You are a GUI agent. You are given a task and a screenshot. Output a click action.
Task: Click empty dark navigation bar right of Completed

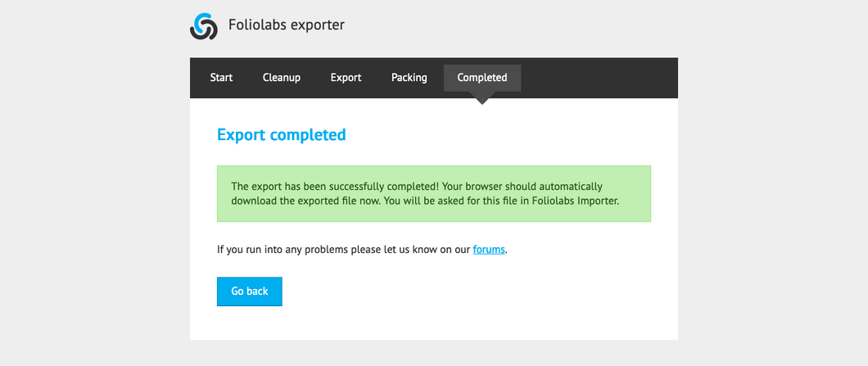[x=598, y=78]
